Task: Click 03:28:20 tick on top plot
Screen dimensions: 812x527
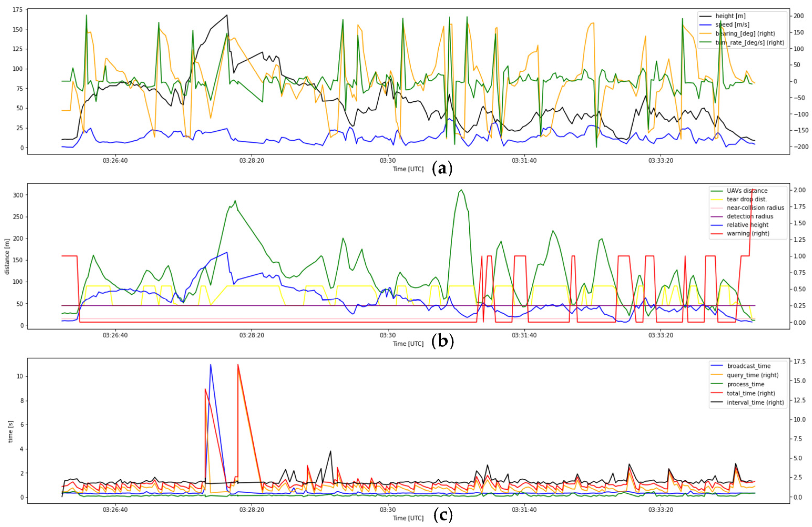Action: tap(251, 161)
